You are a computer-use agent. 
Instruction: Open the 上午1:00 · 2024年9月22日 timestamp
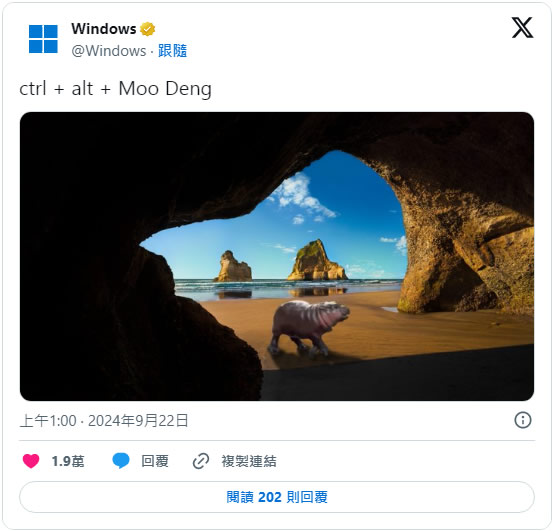point(104,420)
